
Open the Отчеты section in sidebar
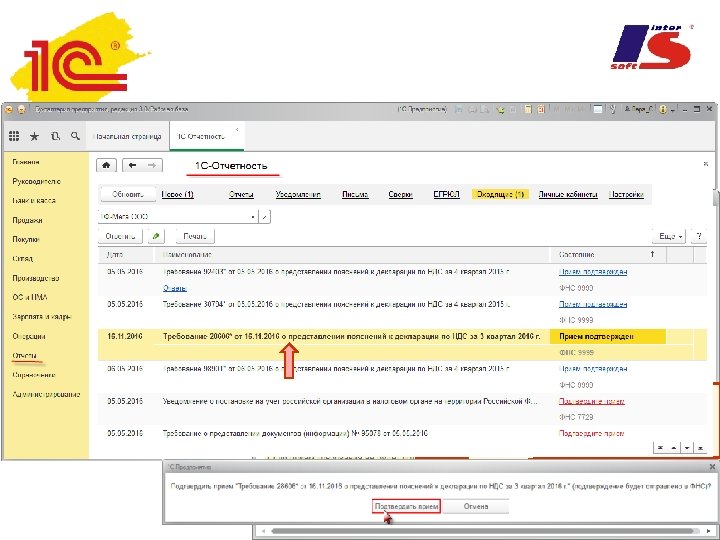pyautogui.click(x=25, y=355)
